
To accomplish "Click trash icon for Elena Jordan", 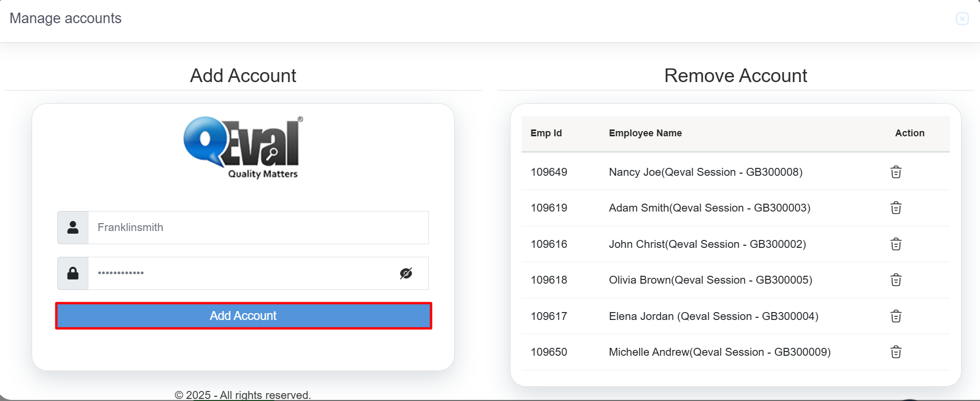I will point(896,316).
